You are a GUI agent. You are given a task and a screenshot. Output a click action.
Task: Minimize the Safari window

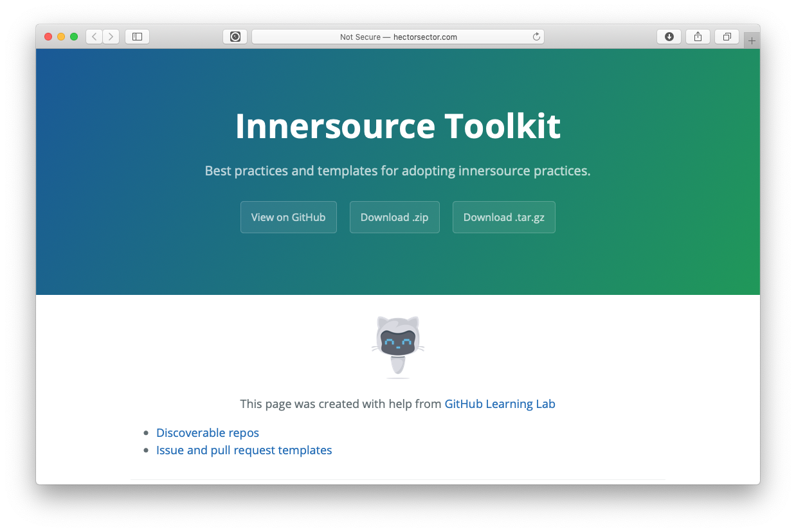(61, 37)
